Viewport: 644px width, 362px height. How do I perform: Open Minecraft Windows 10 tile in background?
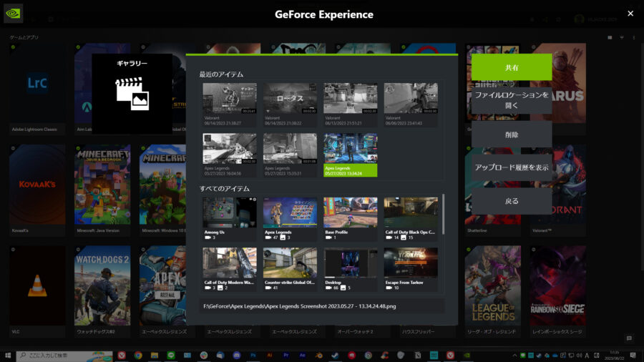tap(162, 190)
